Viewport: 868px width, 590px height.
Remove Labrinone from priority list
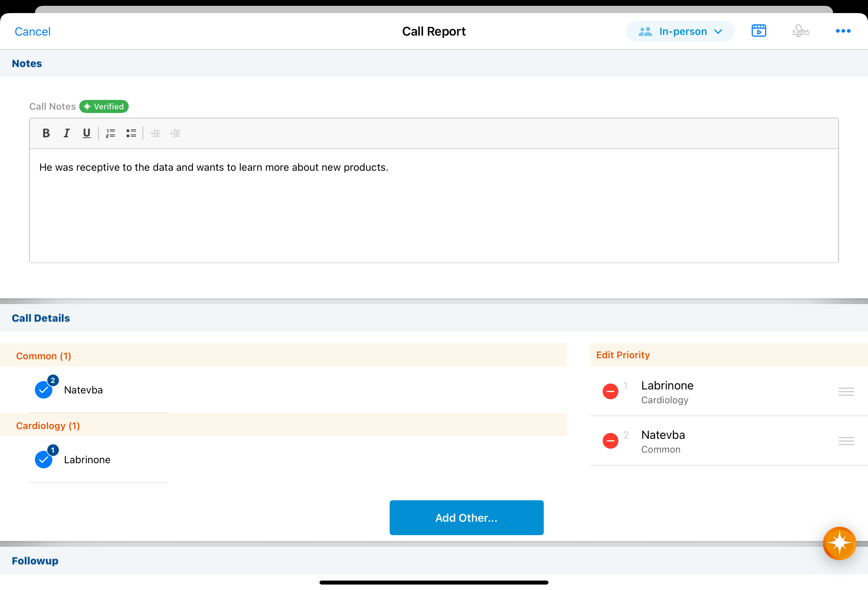pos(610,391)
